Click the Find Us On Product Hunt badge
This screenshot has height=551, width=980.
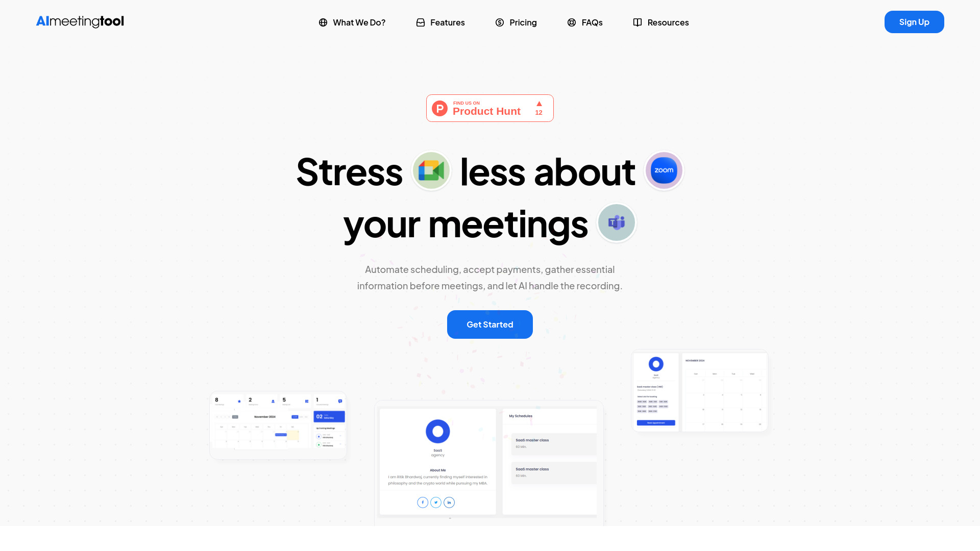click(490, 108)
